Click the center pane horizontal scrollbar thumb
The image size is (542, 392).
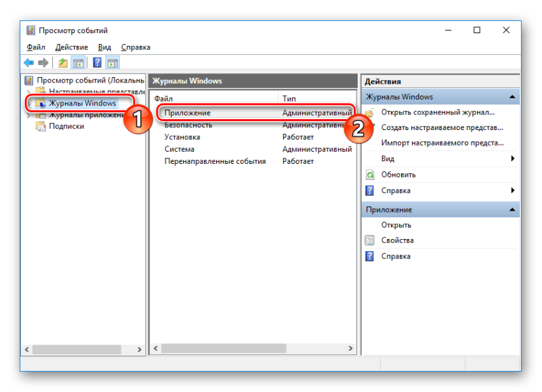[224, 348]
